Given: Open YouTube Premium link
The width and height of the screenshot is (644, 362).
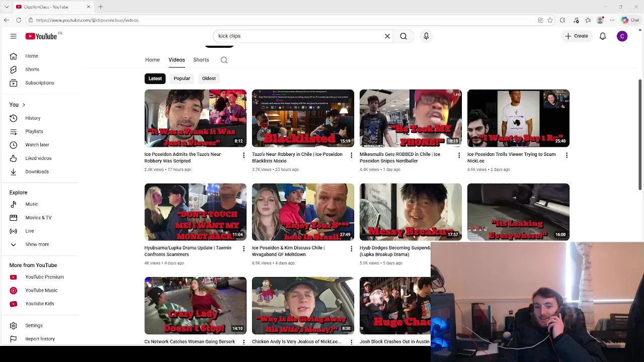Looking at the screenshot, I should [x=44, y=277].
